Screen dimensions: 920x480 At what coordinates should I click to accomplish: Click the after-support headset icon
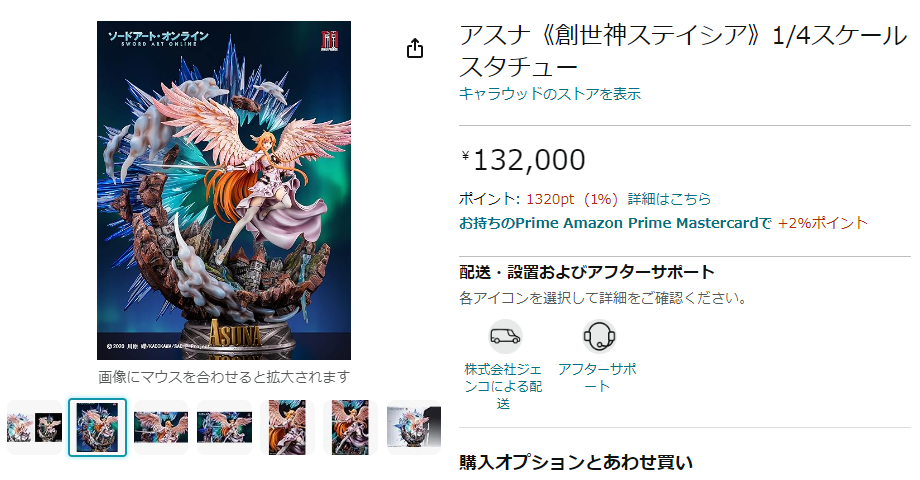pyautogui.click(x=598, y=336)
